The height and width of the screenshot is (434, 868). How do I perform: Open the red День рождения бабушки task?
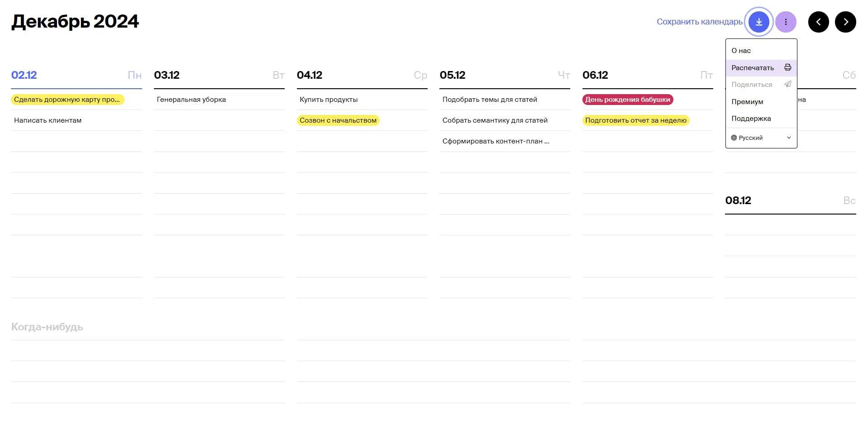627,100
